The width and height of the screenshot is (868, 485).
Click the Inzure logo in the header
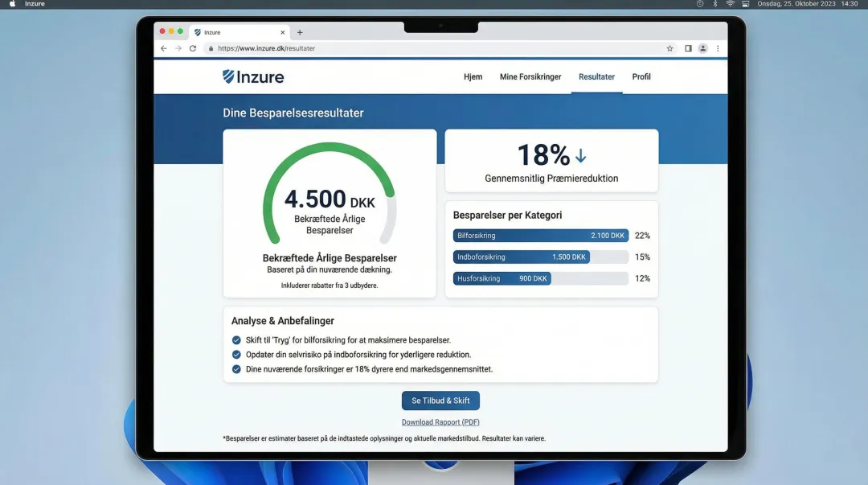252,76
